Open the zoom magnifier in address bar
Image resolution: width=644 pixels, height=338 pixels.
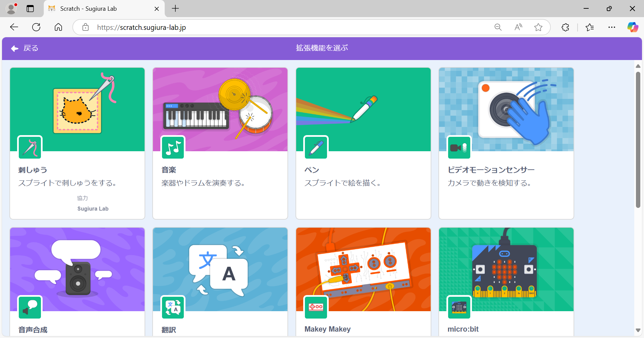point(498,27)
